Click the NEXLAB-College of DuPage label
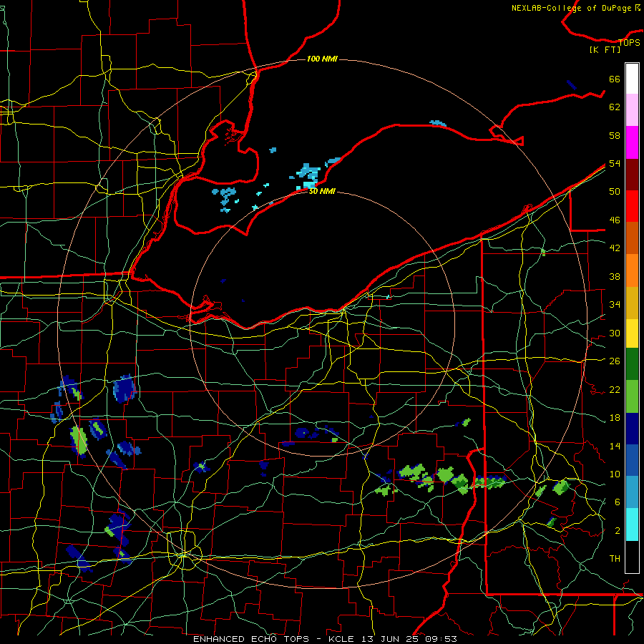The image size is (644, 644). coord(576,8)
